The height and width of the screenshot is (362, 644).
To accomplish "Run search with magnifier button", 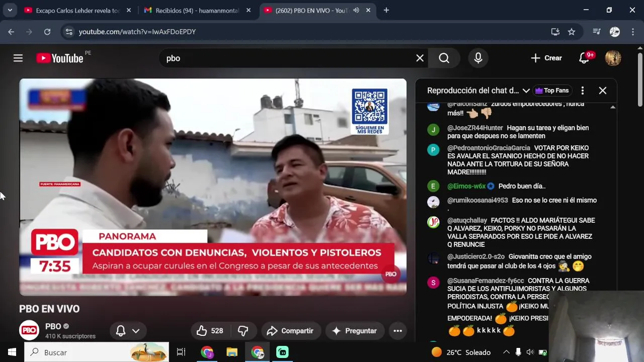I will (444, 58).
